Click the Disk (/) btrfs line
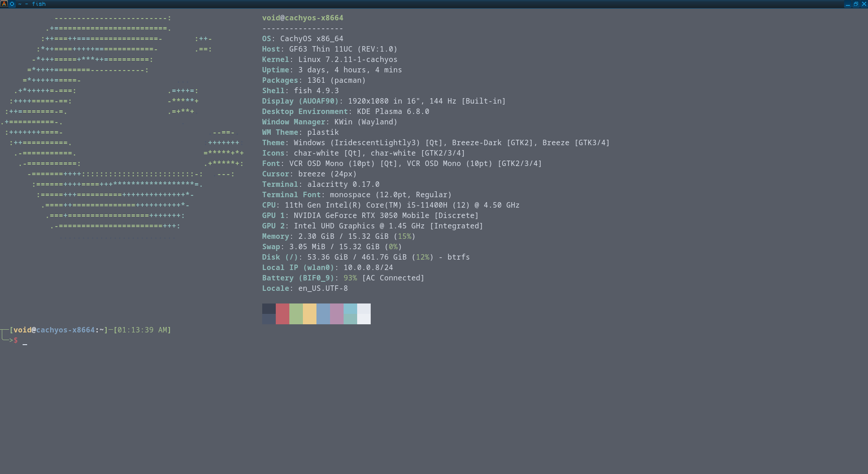 (x=366, y=257)
